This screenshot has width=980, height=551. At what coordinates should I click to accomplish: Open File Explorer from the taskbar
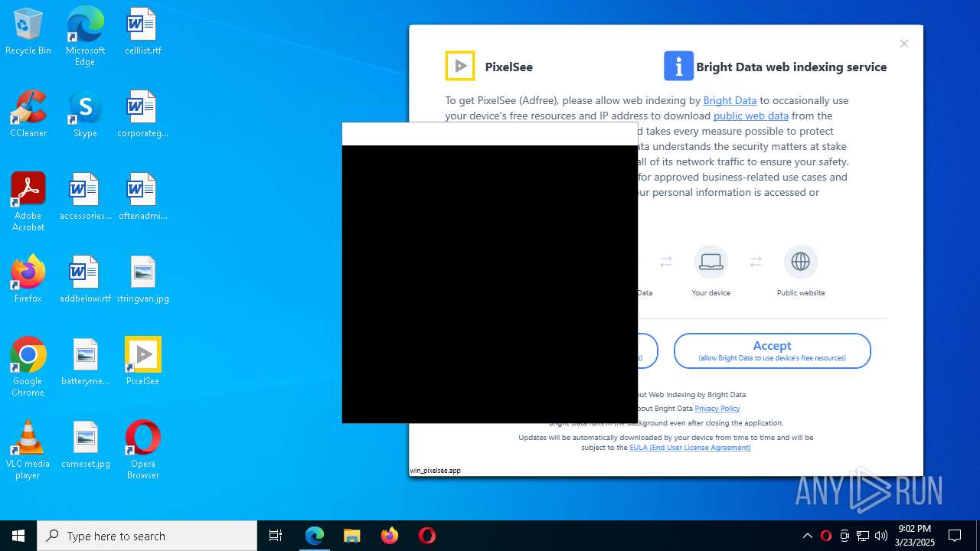click(351, 536)
